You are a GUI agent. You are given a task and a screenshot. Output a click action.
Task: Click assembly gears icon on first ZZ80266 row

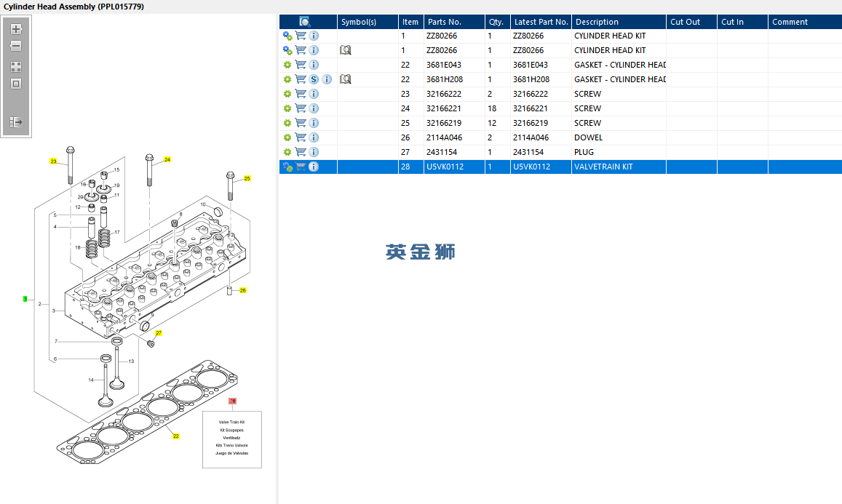click(x=288, y=36)
